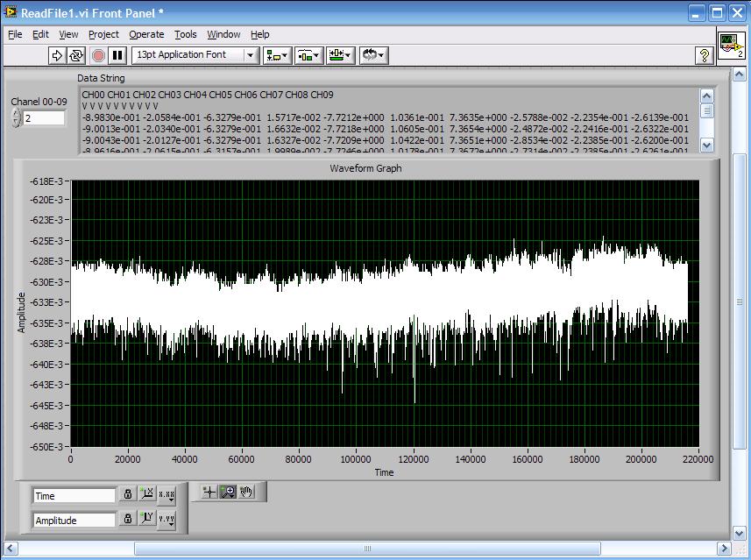Toggle the Time axis autoscale lock

[128, 495]
